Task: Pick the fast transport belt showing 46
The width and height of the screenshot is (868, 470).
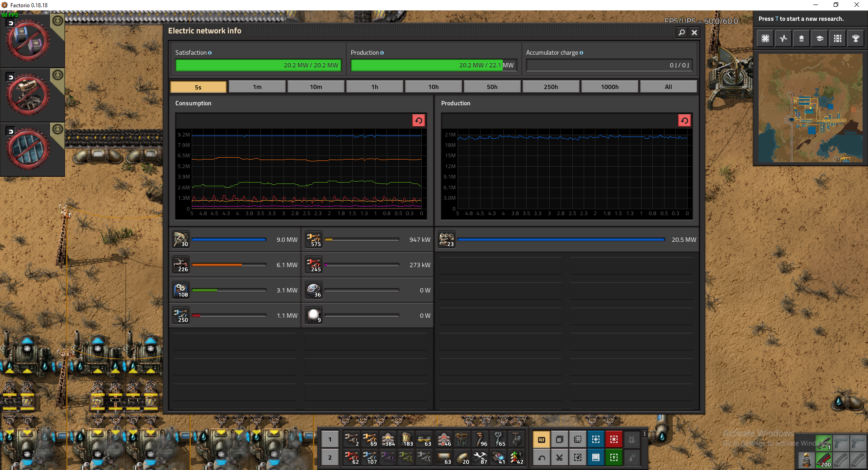Action: [443, 439]
